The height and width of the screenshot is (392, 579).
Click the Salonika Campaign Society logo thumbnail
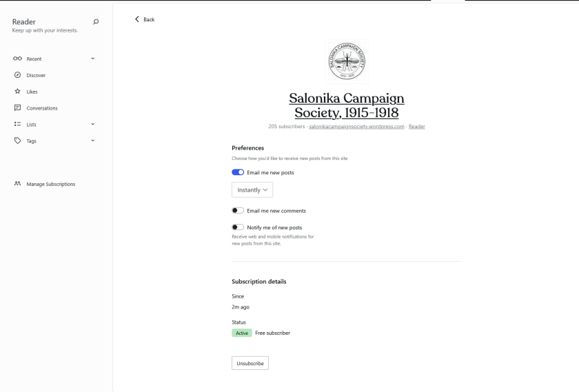pyautogui.click(x=347, y=62)
